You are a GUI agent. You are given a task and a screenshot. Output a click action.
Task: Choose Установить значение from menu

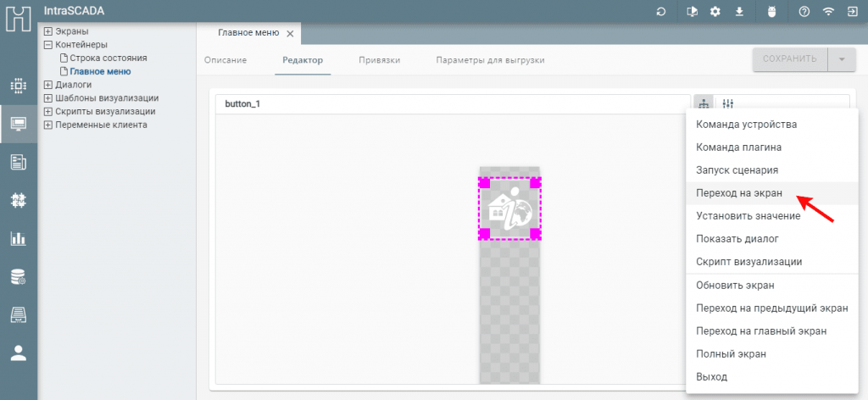(771, 216)
